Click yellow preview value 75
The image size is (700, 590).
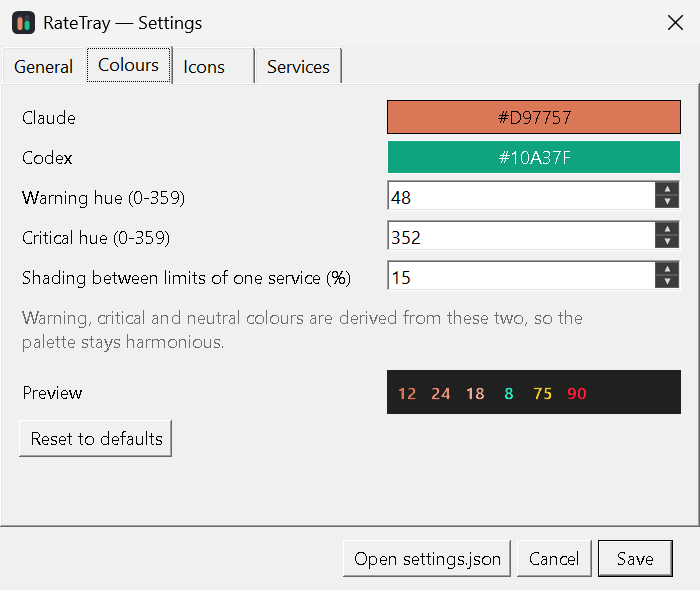click(x=542, y=394)
